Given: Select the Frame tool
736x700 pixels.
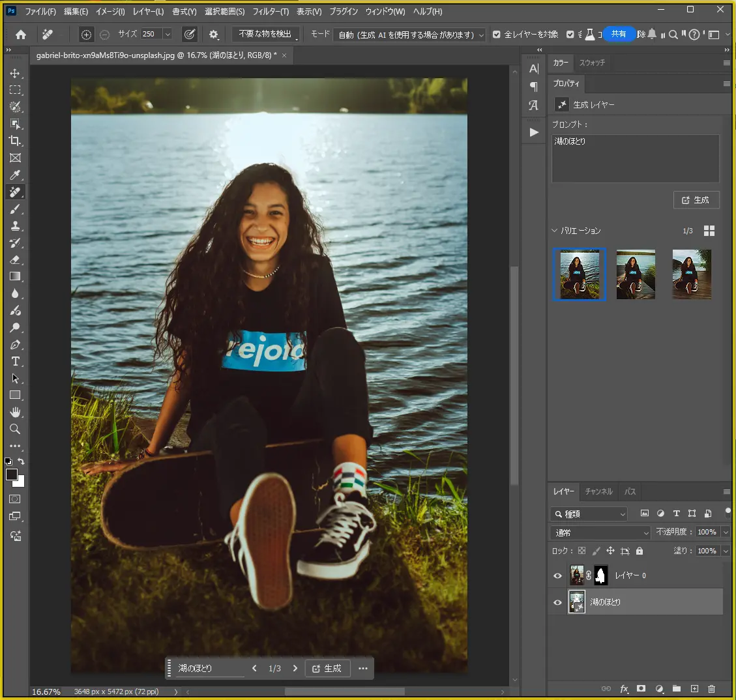Looking at the screenshot, I should pos(15,158).
